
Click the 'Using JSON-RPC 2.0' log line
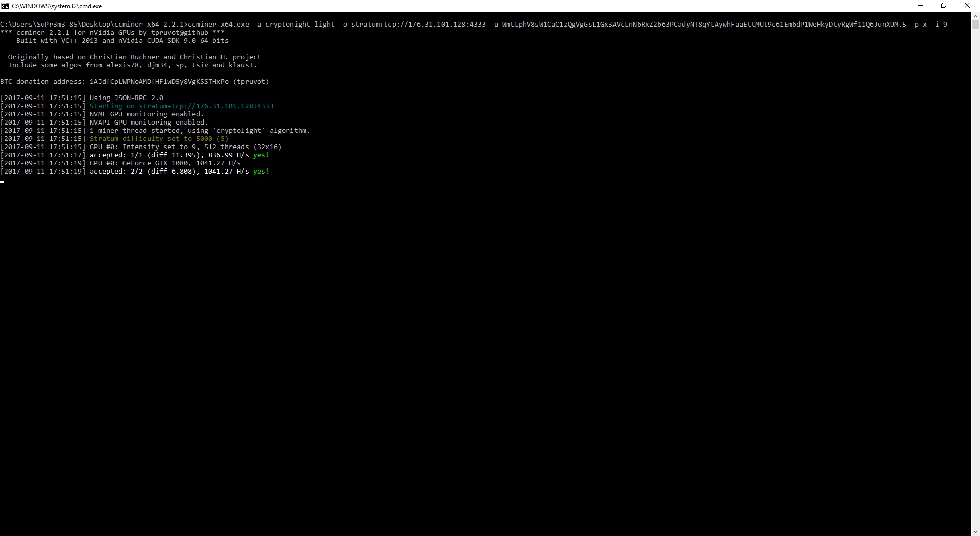coord(126,98)
